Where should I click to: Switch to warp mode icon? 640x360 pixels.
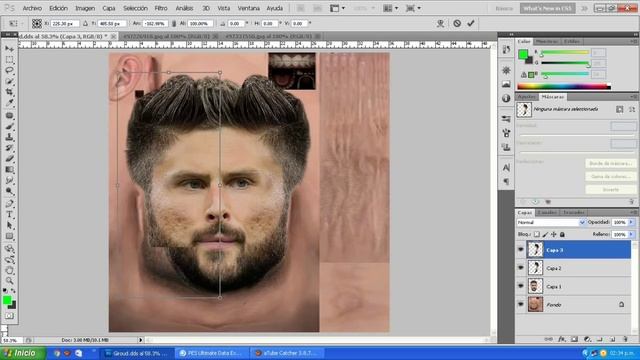click(440, 24)
